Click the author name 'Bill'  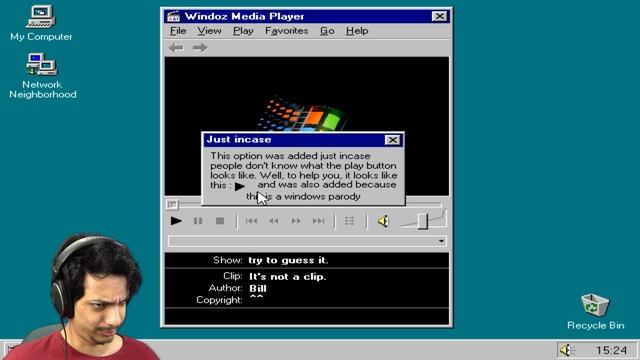[258, 289]
